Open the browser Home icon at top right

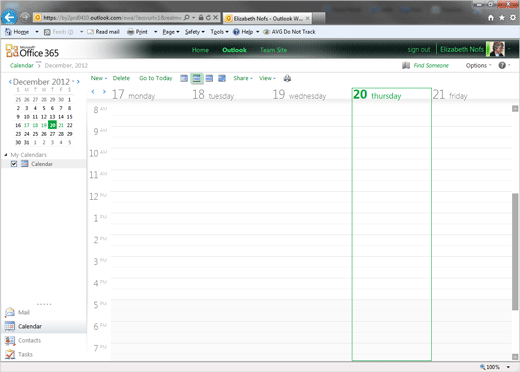tap(491, 18)
